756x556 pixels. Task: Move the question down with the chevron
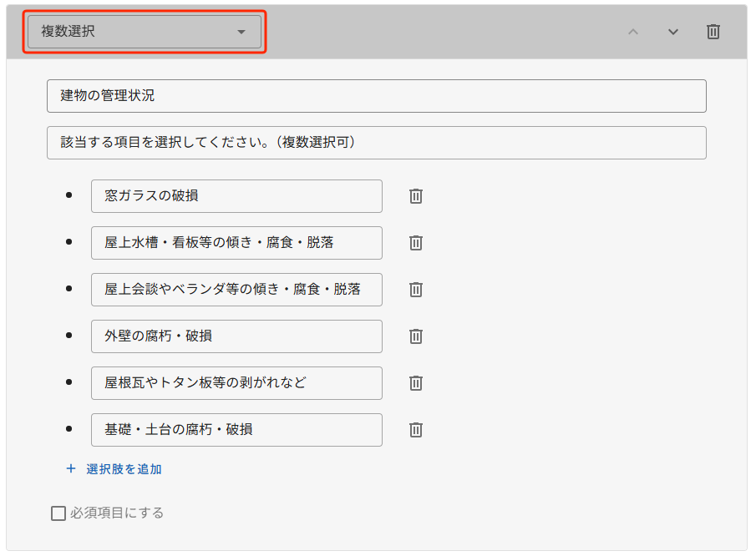pyautogui.click(x=673, y=32)
